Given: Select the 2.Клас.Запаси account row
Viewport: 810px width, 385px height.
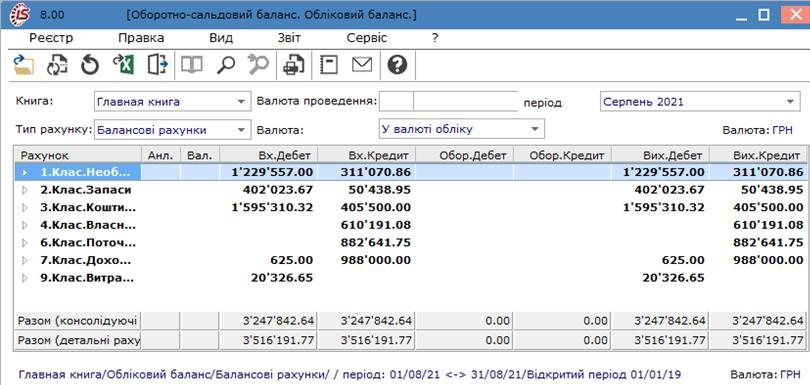Looking at the screenshot, I should coord(410,190).
